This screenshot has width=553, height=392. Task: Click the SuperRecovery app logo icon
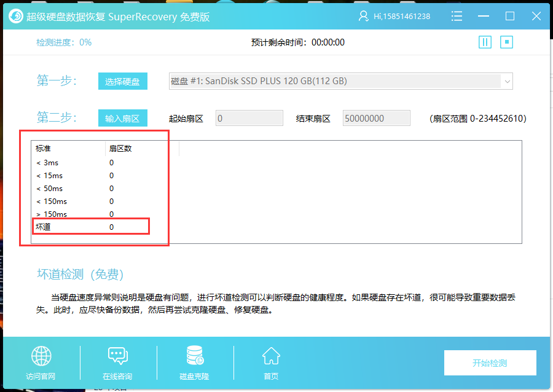(16, 16)
